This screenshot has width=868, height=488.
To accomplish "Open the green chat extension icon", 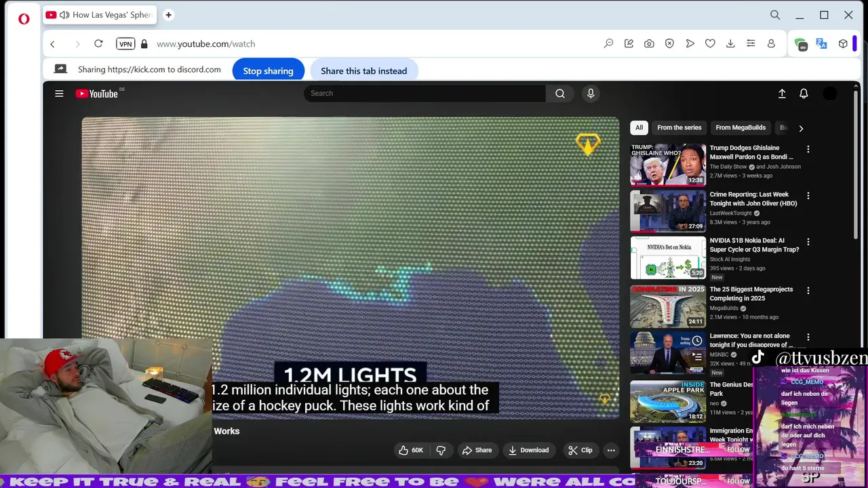I will coord(801,44).
